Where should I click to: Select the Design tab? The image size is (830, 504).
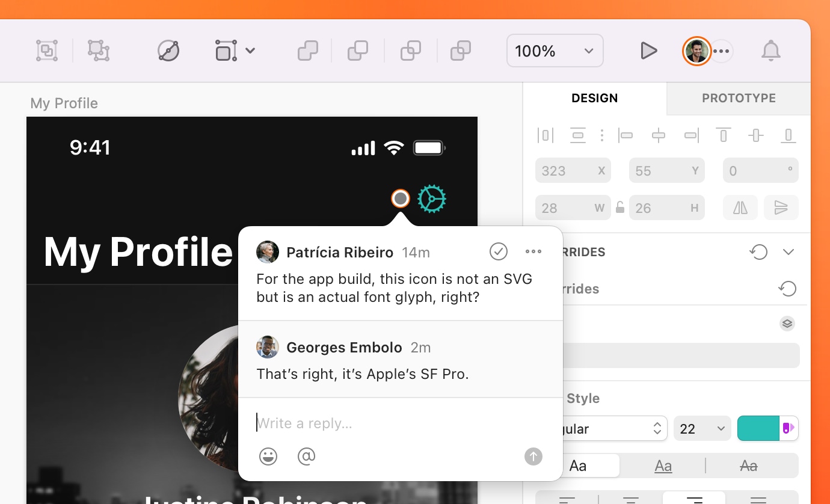click(594, 98)
